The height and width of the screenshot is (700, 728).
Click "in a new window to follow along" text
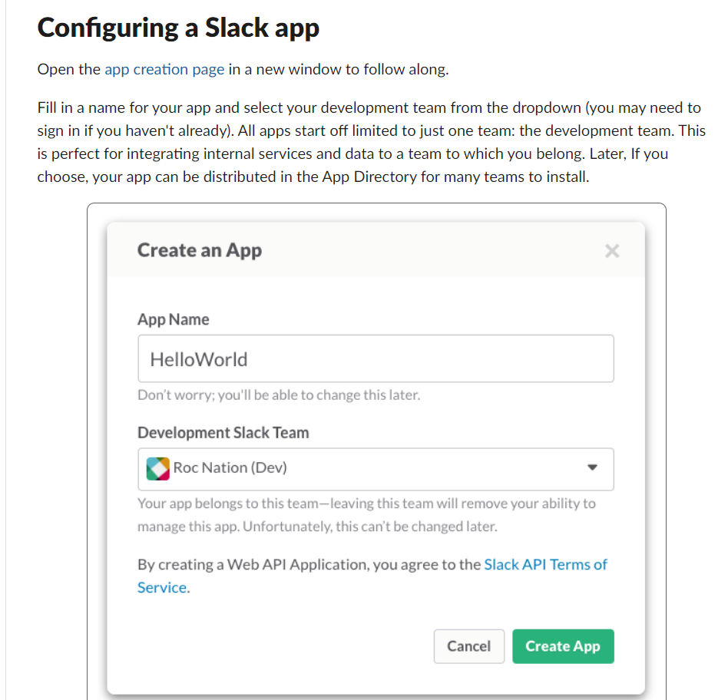(339, 69)
